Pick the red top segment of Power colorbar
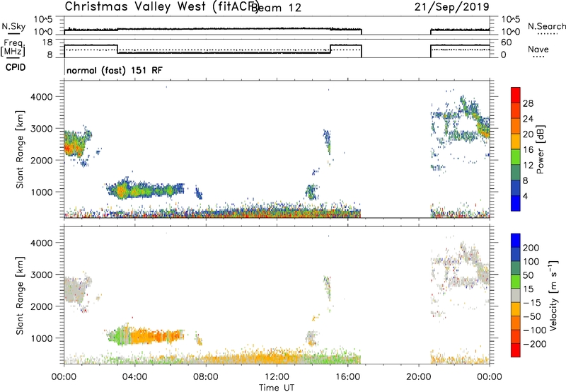Image resolution: width=566 pixels, height=392 pixels. click(516, 95)
